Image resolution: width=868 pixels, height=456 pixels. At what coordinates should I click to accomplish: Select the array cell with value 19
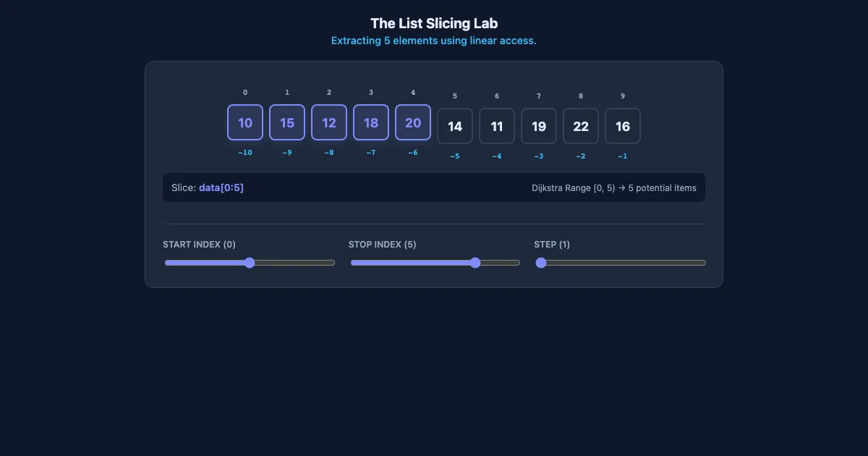pos(539,126)
